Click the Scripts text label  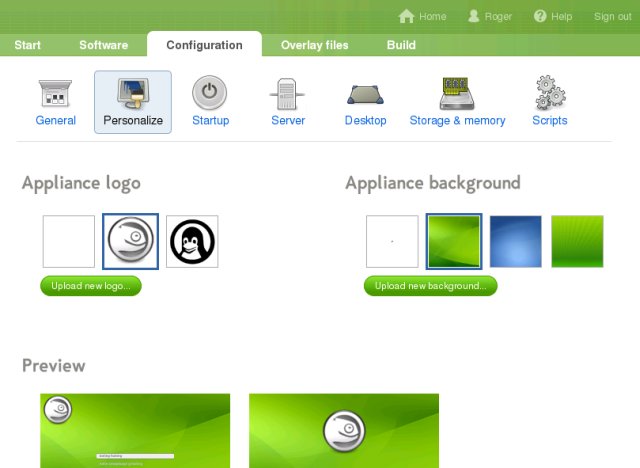pos(550,120)
